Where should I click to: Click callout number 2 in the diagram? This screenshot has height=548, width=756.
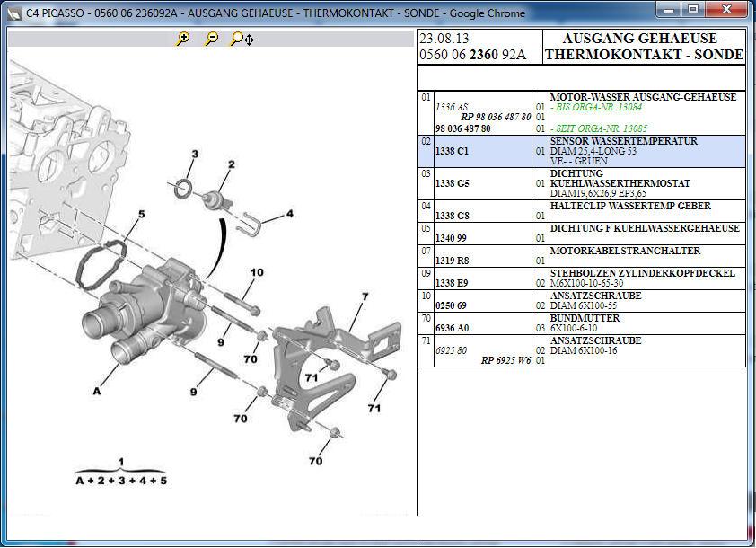pos(232,164)
